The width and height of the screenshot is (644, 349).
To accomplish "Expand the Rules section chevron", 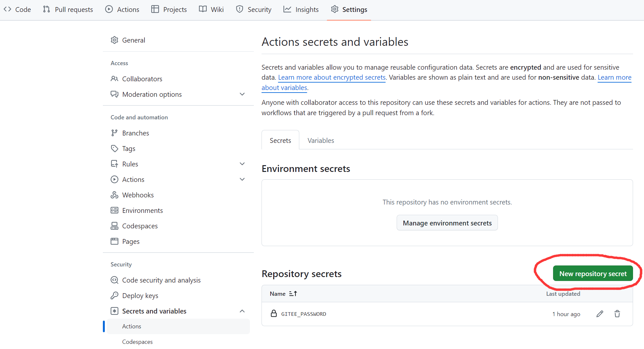I will [242, 164].
